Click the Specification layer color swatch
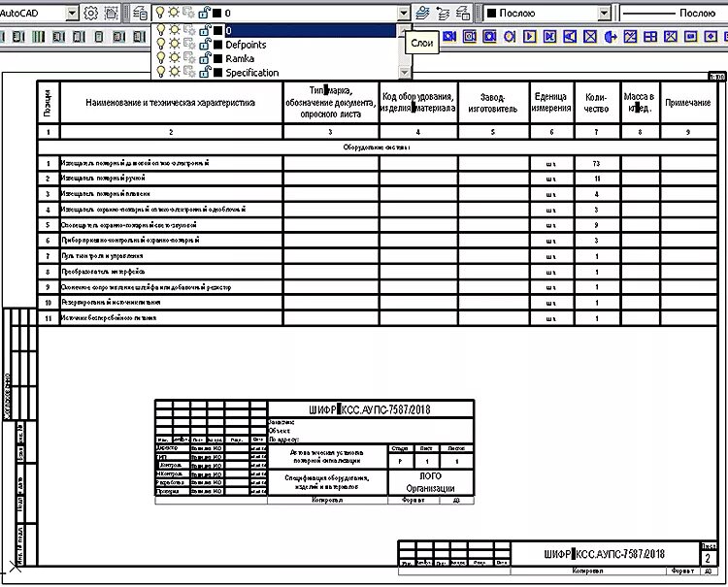Viewport: 728px width, 587px height. click(217, 73)
